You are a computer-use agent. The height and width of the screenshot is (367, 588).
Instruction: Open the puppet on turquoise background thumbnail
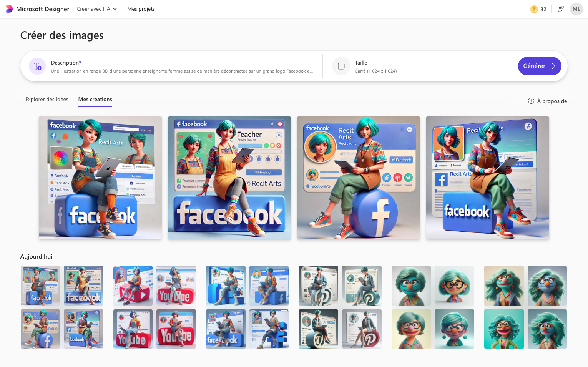click(504, 329)
